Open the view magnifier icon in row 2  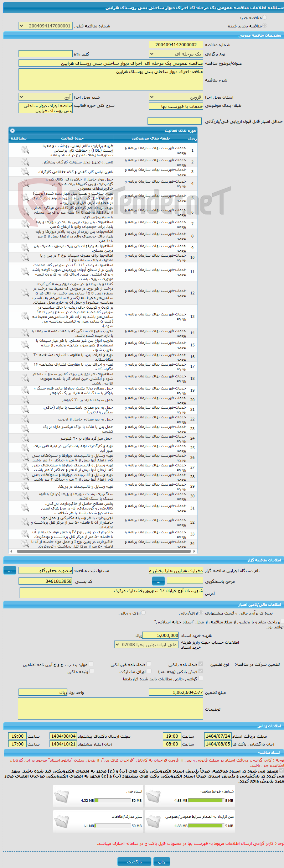point(25,162)
